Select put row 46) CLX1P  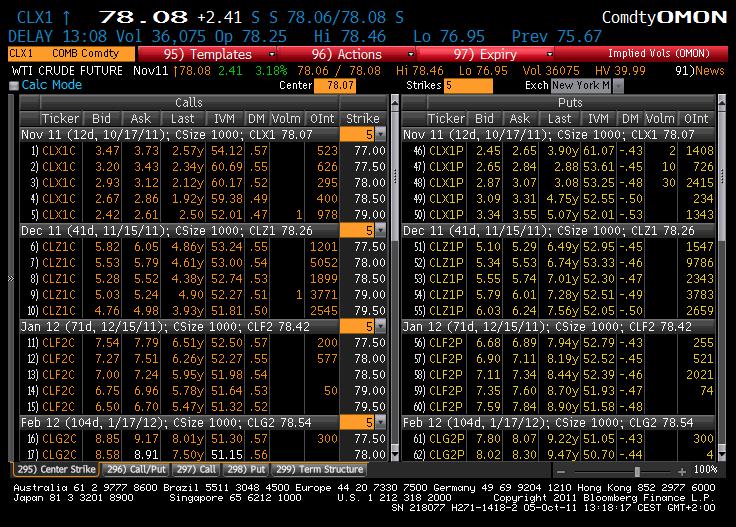(x=559, y=151)
